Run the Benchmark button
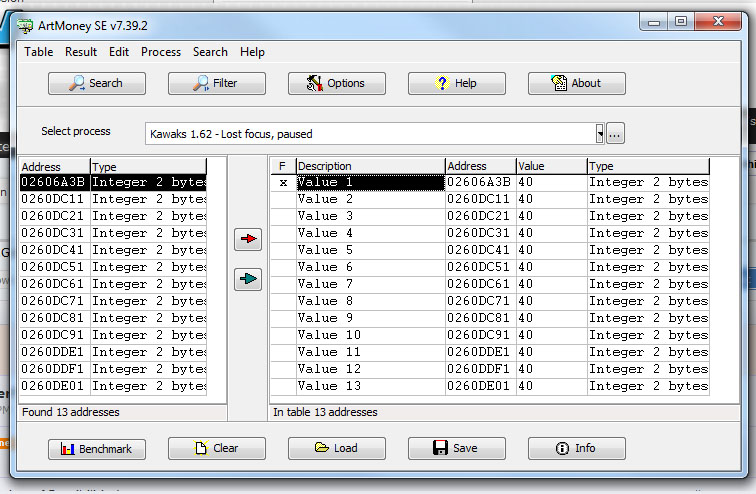756x494 pixels. point(96,449)
